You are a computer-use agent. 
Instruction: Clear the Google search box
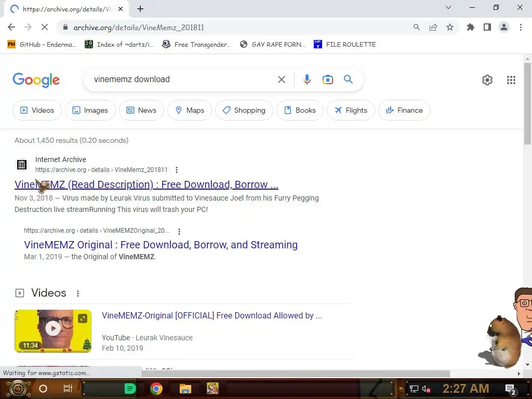(281, 79)
